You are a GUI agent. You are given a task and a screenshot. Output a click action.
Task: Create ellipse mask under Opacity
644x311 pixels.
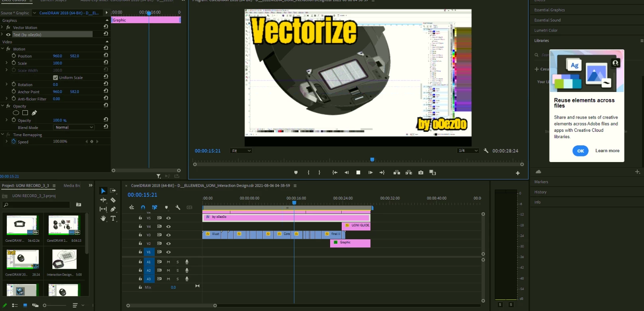click(16, 113)
